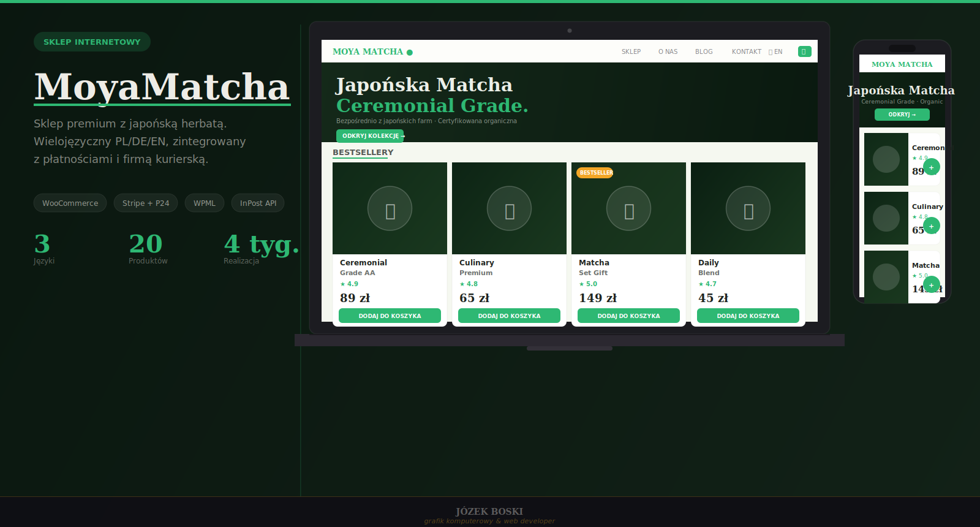Image resolution: width=980 pixels, height=527 pixels.
Task: Select the Stripe + P24 tag
Action: click(146, 203)
